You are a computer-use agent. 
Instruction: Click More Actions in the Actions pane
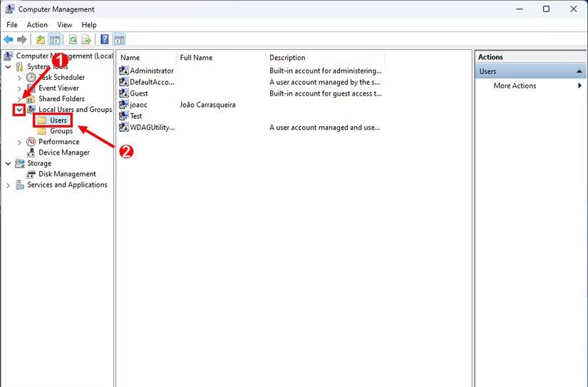coord(515,86)
